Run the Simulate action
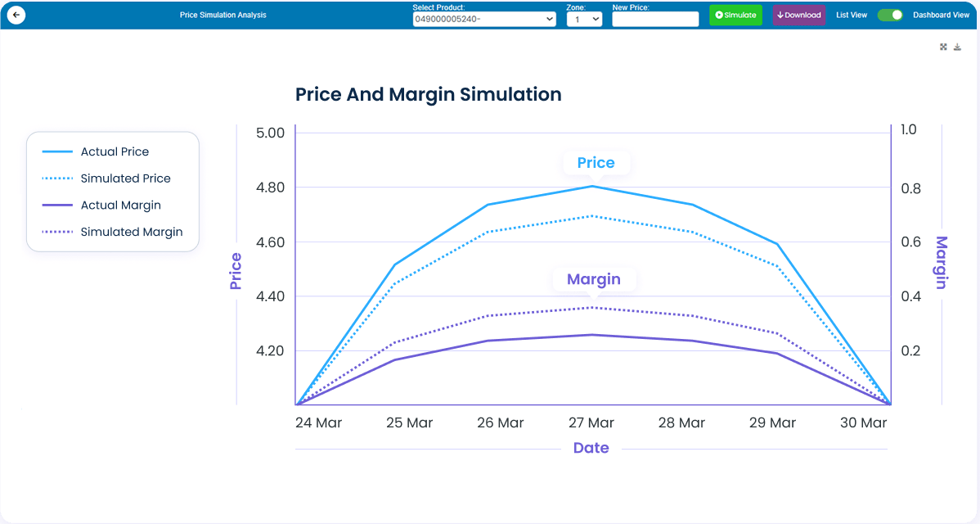980x524 pixels. [735, 15]
